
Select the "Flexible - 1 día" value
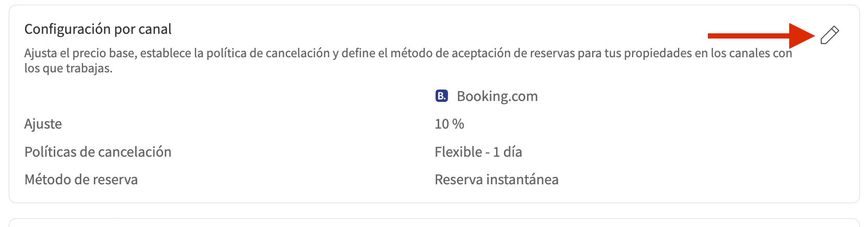pyautogui.click(x=478, y=152)
